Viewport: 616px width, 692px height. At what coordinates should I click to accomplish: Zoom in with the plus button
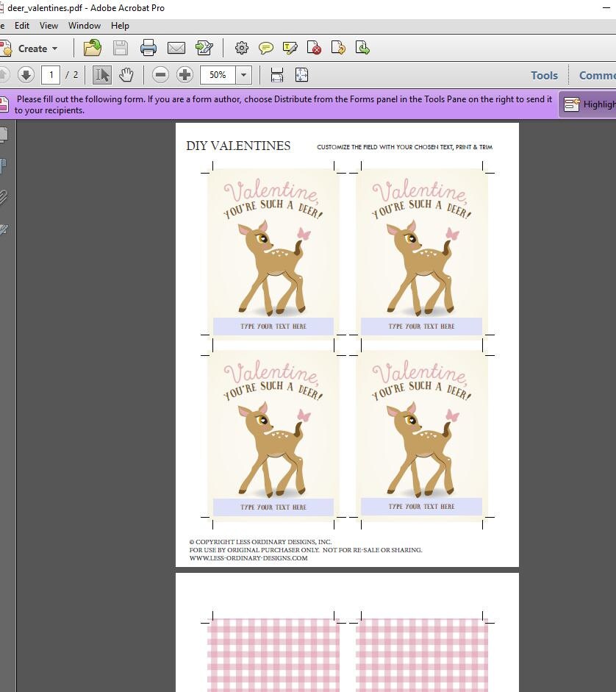(185, 75)
